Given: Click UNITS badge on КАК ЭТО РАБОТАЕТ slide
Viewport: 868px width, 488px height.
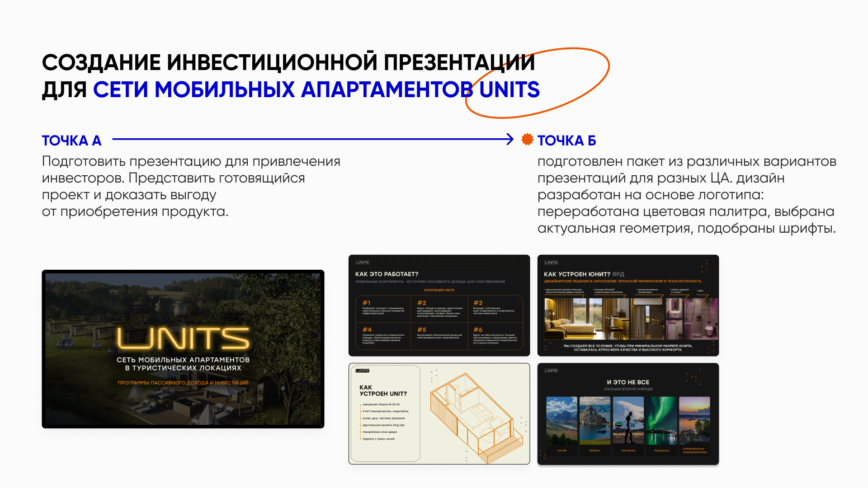Looking at the screenshot, I should [x=363, y=262].
